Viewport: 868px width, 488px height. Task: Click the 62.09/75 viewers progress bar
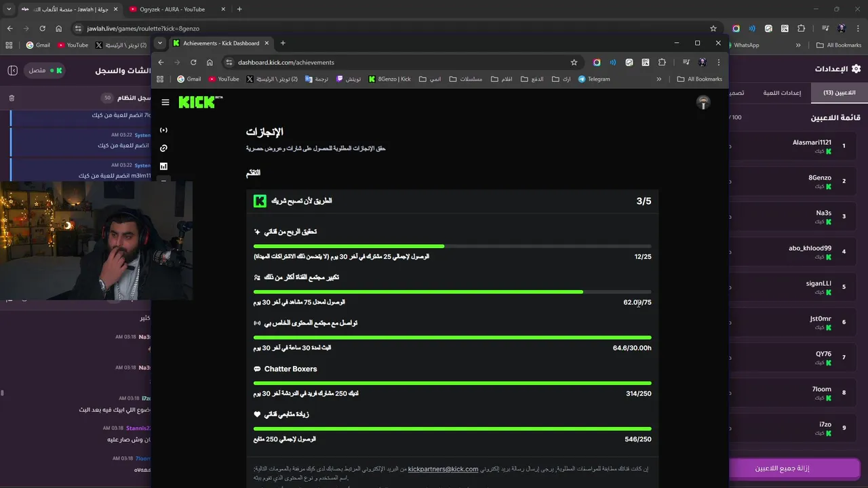(x=452, y=292)
